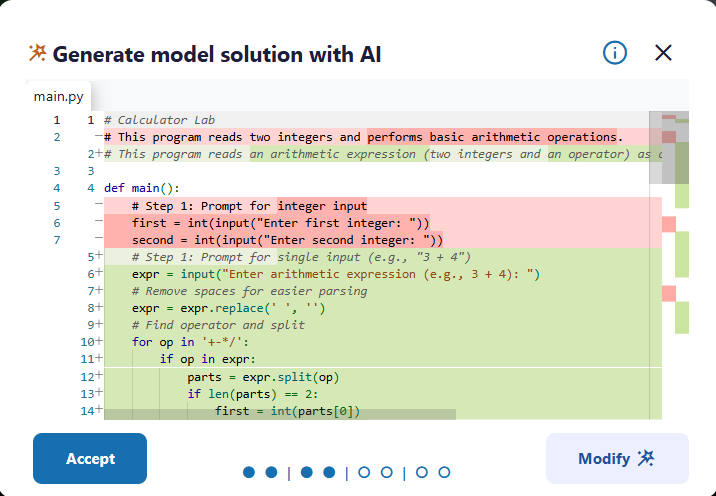Screen dimensions: 716x496
Task: Click the info icon in the dialog header
Action: 615,53
